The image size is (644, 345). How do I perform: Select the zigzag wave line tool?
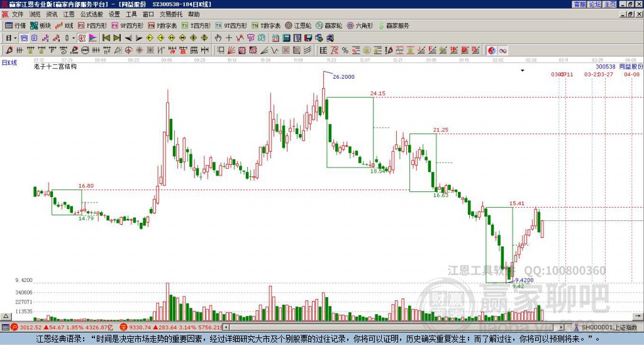[275, 50]
